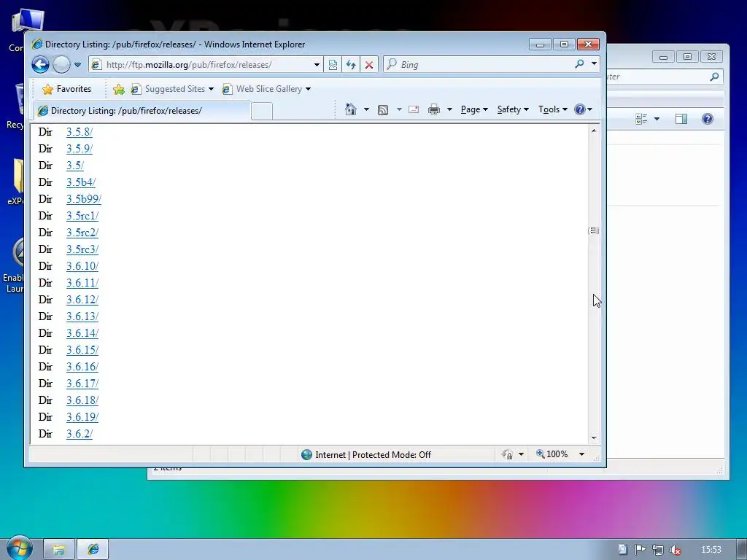
Task: Click the scrollbar down arrow
Action: coord(594,437)
